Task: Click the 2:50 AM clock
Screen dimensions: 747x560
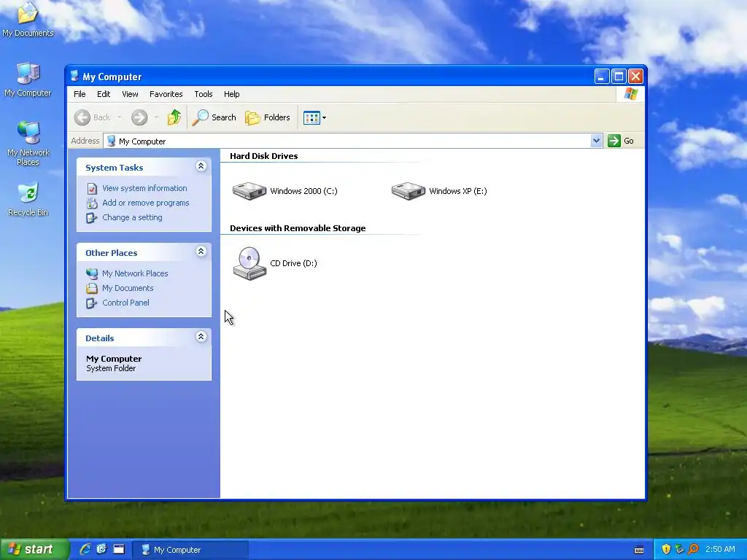Action: 720,550
